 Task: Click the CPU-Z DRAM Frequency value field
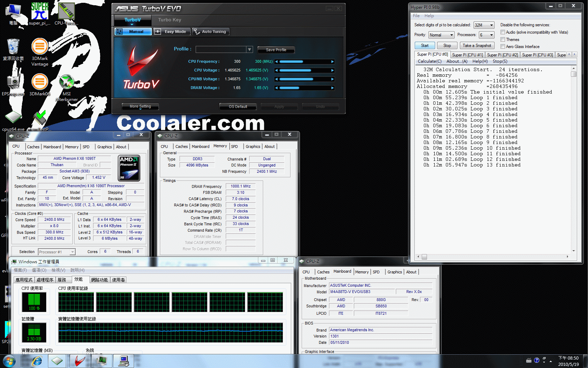click(x=240, y=186)
